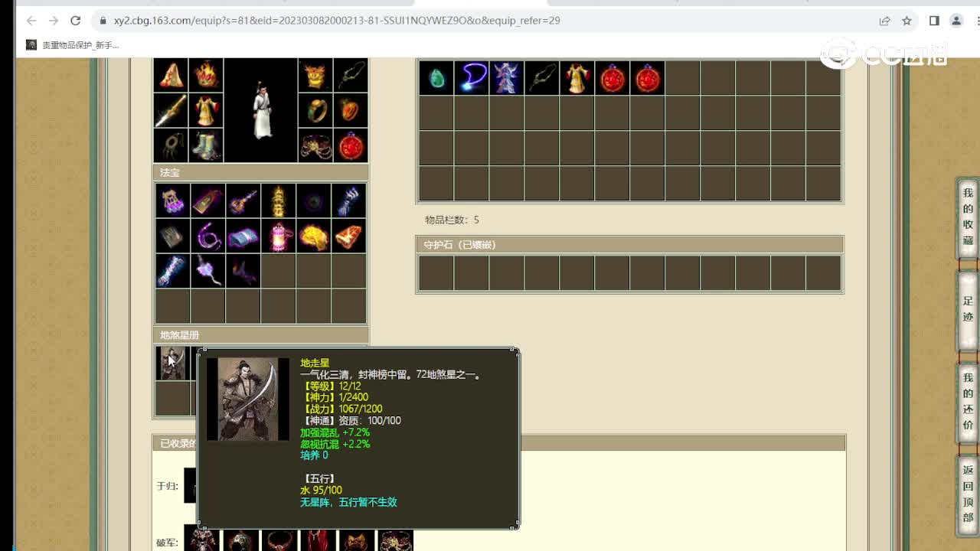This screenshot has width=980, height=551.
Task: Open the browser side panel icon
Action: [x=934, y=21]
